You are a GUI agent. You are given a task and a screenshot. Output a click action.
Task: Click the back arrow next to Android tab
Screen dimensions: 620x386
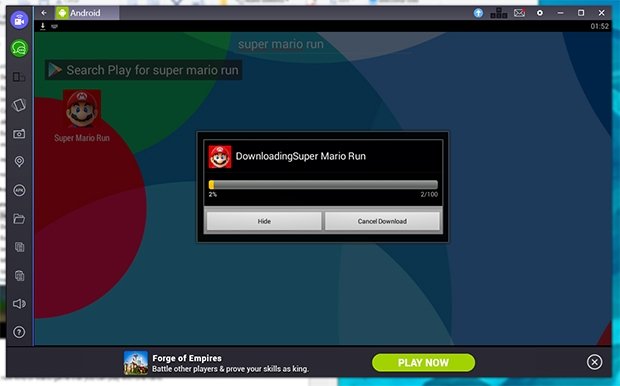(44, 13)
